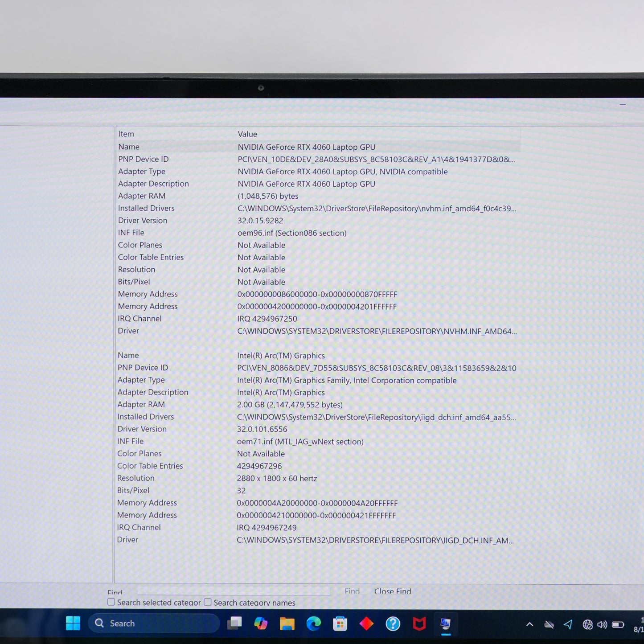This screenshot has height=644, width=644.
Task: Select the 'NVIDIA compatible' Adapter Type value
Action: [343, 172]
